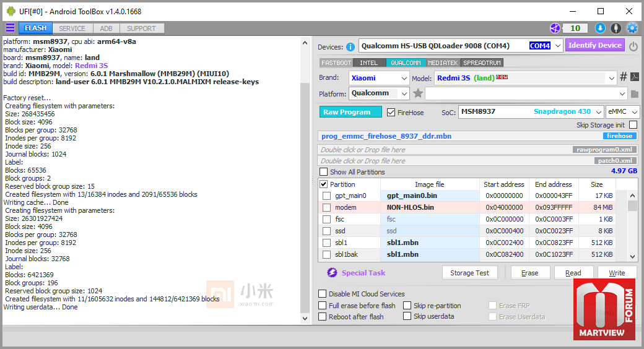
Task: Check the sbl1bak partition checkbox
Action: tap(326, 254)
